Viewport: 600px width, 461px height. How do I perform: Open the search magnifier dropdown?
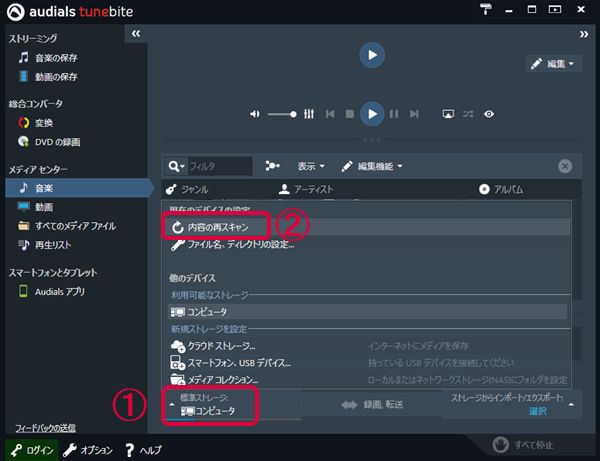(x=176, y=166)
